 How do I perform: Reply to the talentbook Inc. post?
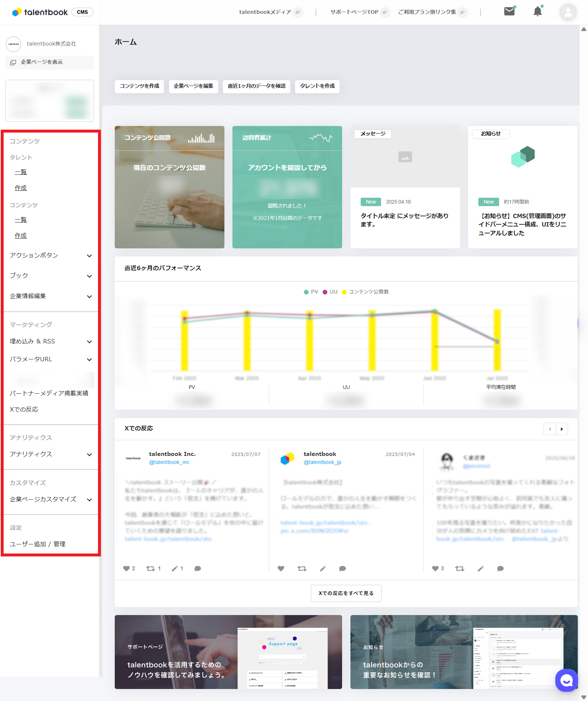point(198,568)
